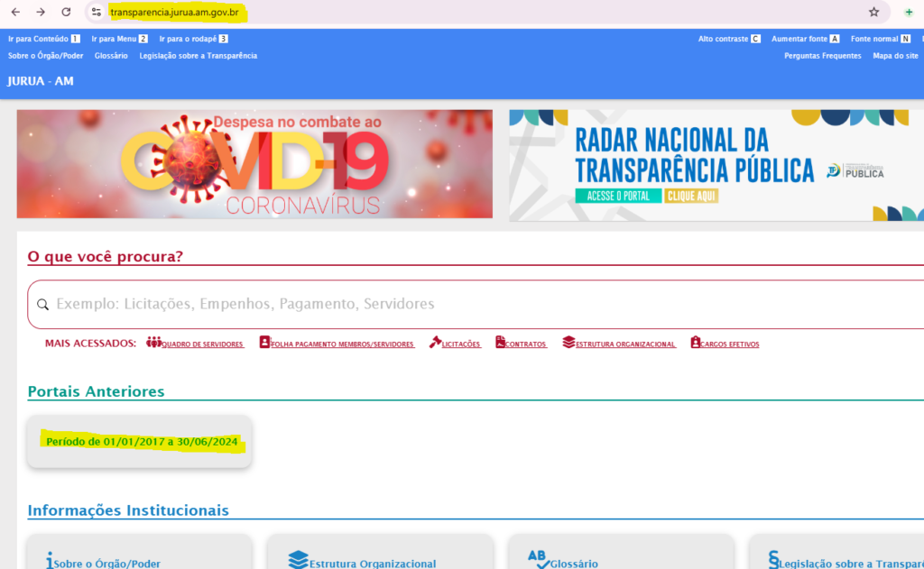
Task: Open Contratos quick link
Action: [526, 344]
